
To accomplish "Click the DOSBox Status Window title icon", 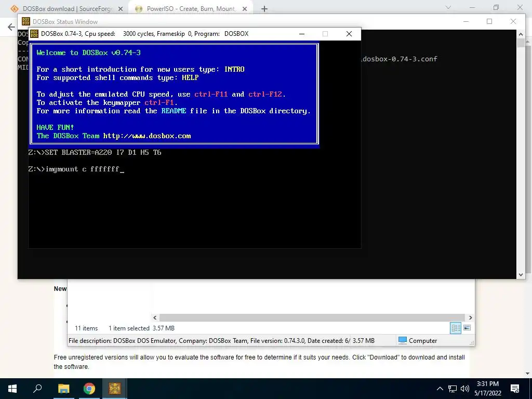I will (x=26, y=21).
